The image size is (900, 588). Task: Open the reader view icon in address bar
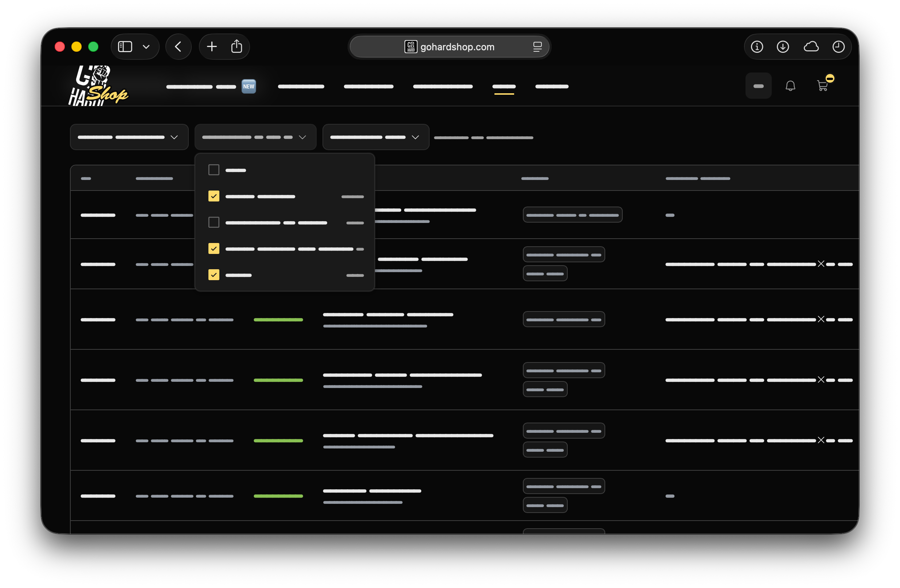537,47
